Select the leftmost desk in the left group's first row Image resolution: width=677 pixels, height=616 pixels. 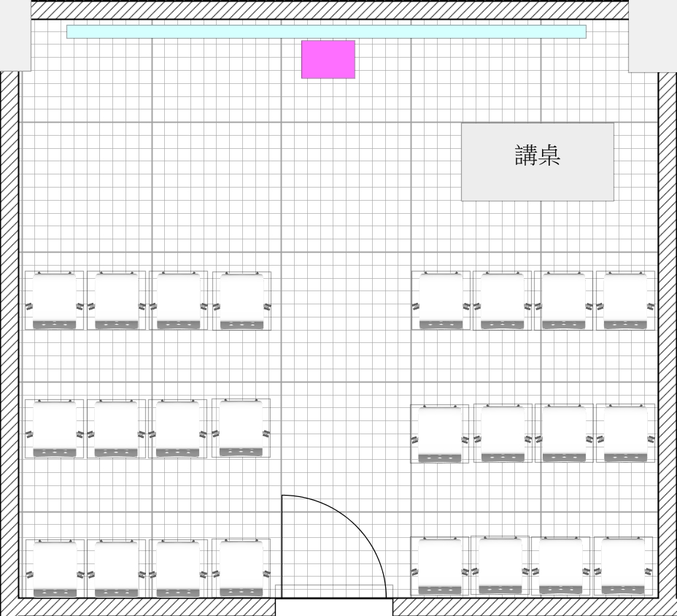(x=55, y=301)
